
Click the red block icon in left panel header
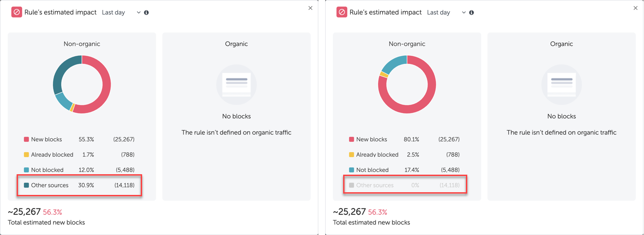pyautogui.click(x=17, y=13)
